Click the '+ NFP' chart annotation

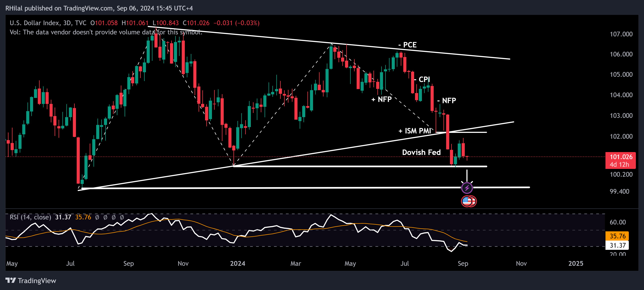(382, 99)
